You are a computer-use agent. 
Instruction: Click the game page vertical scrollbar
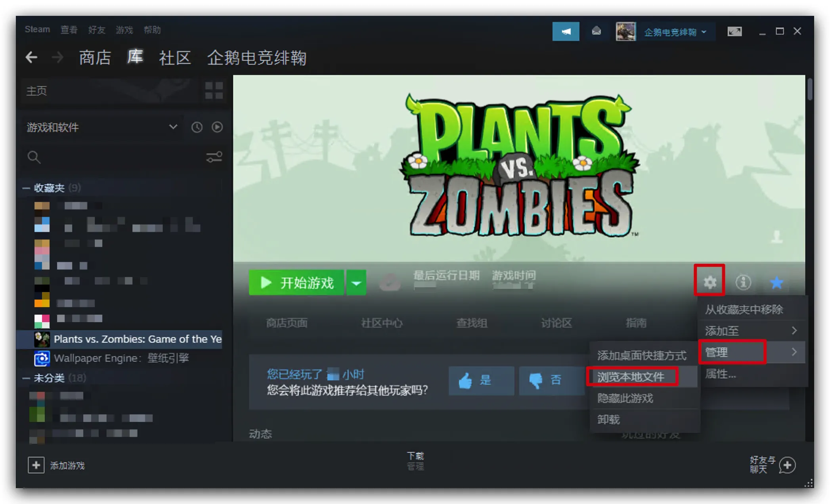click(810, 90)
